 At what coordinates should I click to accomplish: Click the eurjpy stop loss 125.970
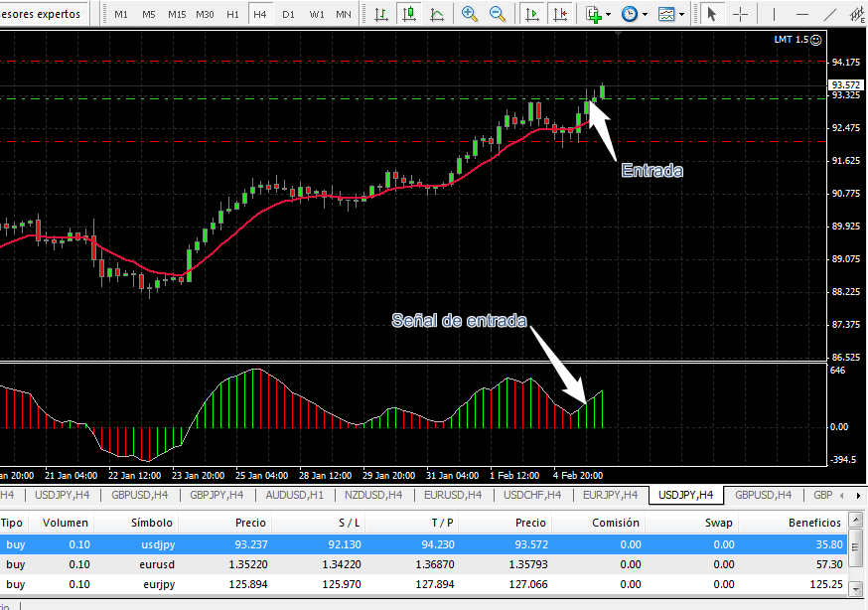(x=342, y=584)
